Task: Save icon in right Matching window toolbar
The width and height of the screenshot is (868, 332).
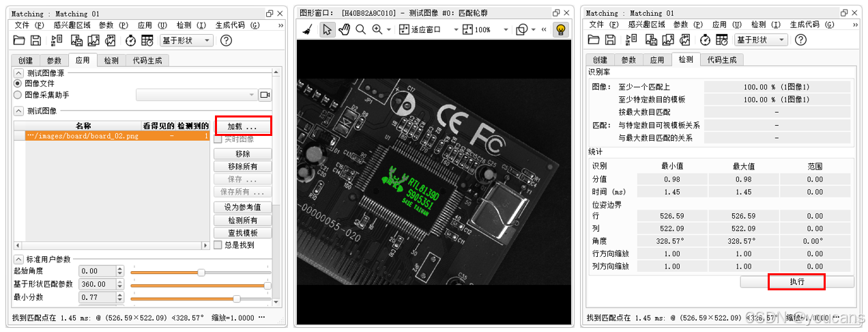Action: coord(611,40)
